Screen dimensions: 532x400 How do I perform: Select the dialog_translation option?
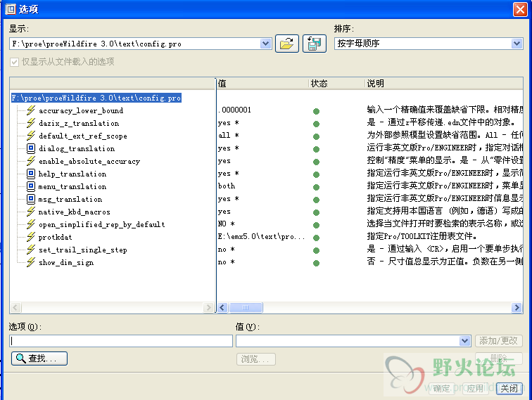point(77,148)
